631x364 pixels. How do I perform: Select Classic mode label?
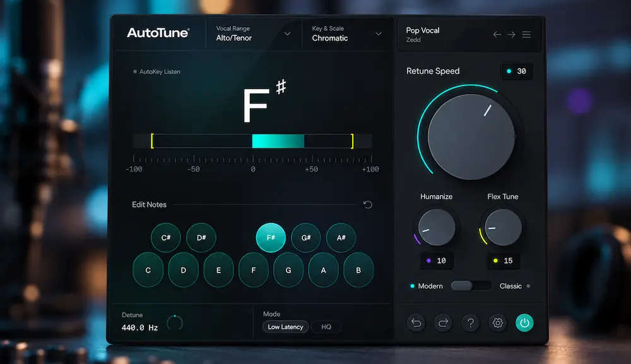click(x=510, y=286)
